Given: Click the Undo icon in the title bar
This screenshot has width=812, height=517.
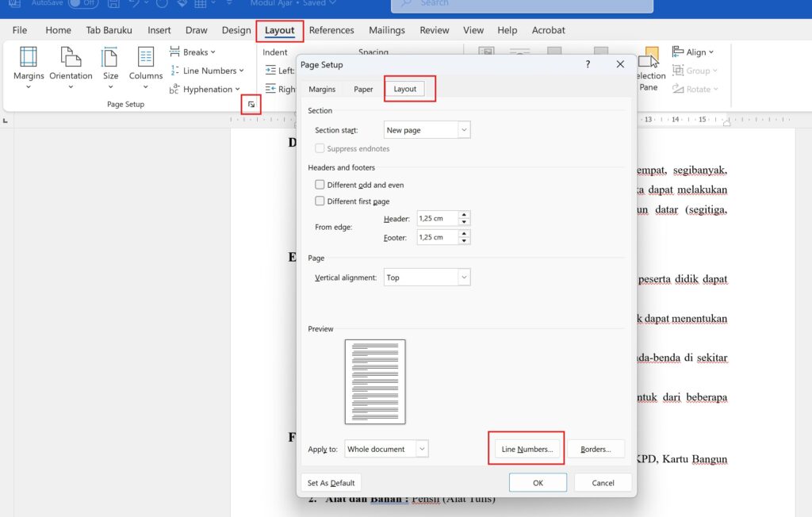Looking at the screenshot, I should (135, 3).
